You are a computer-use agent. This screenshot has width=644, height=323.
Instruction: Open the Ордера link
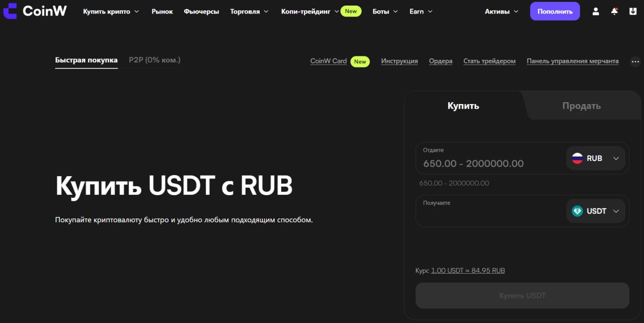pyautogui.click(x=441, y=61)
